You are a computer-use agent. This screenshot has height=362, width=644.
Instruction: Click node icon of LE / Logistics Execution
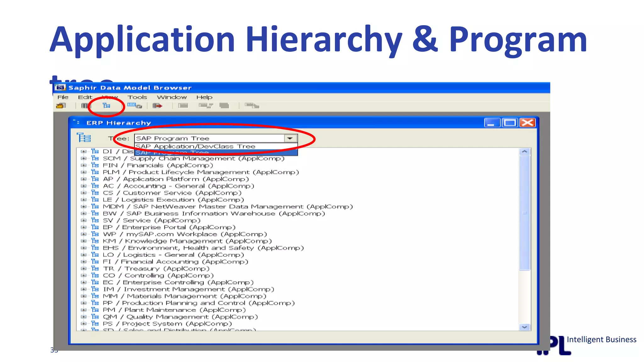click(95, 200)
